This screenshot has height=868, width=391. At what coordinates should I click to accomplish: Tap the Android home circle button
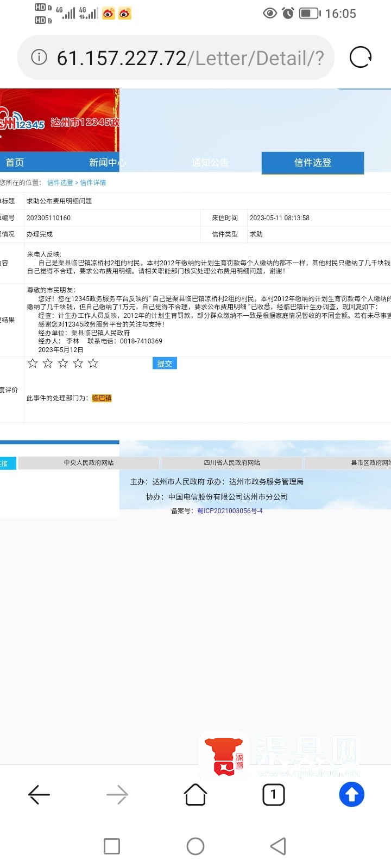pos(195,846)
